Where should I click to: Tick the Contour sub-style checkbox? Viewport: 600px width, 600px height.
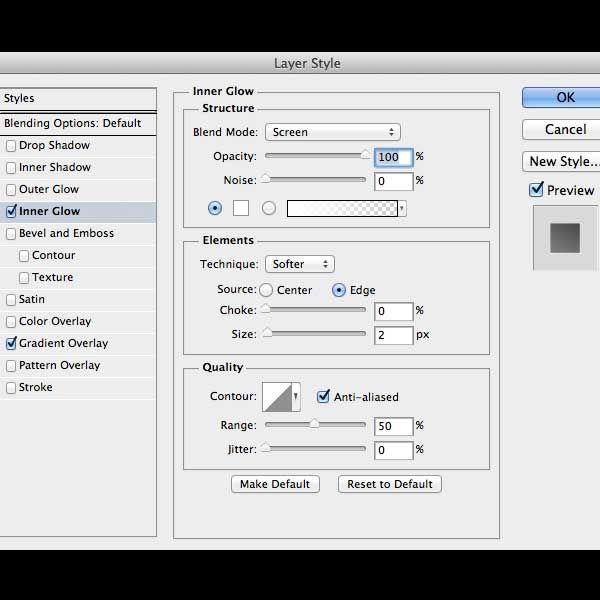24,256
